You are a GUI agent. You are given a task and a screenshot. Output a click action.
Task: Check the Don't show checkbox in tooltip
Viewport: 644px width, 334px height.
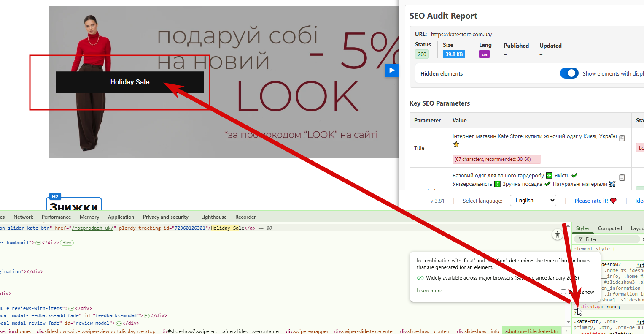[563, 292]
